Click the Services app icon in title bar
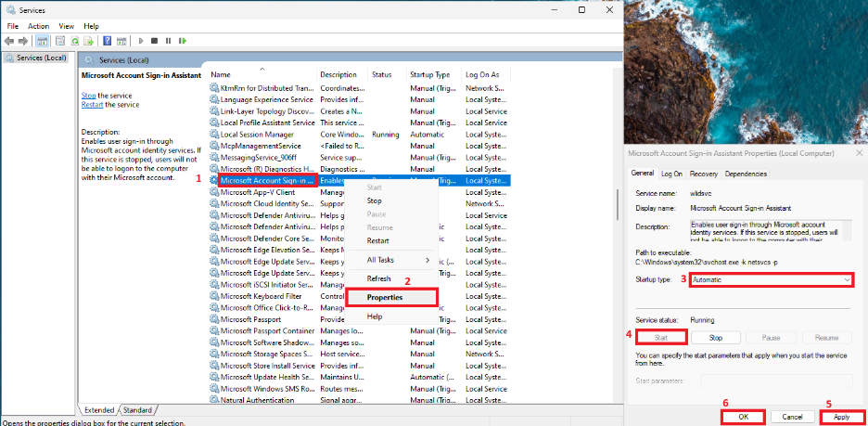868x426 pixels. [11, 10]
